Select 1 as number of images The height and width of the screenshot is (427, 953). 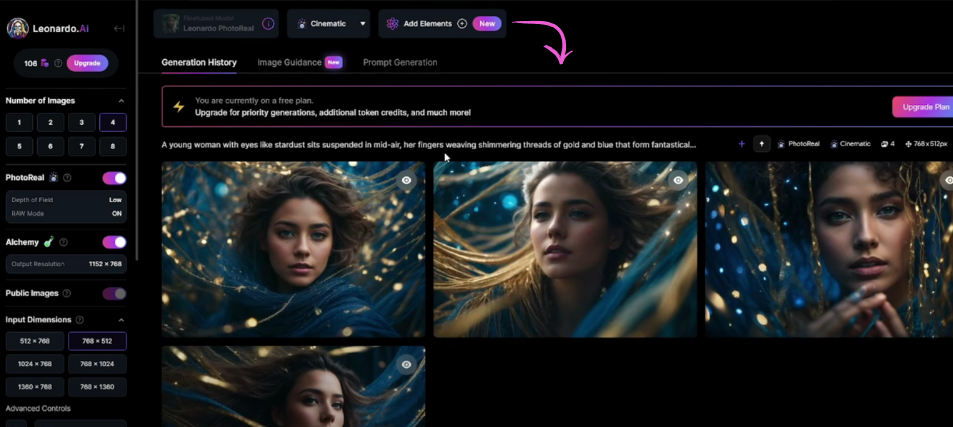point(19,123)
